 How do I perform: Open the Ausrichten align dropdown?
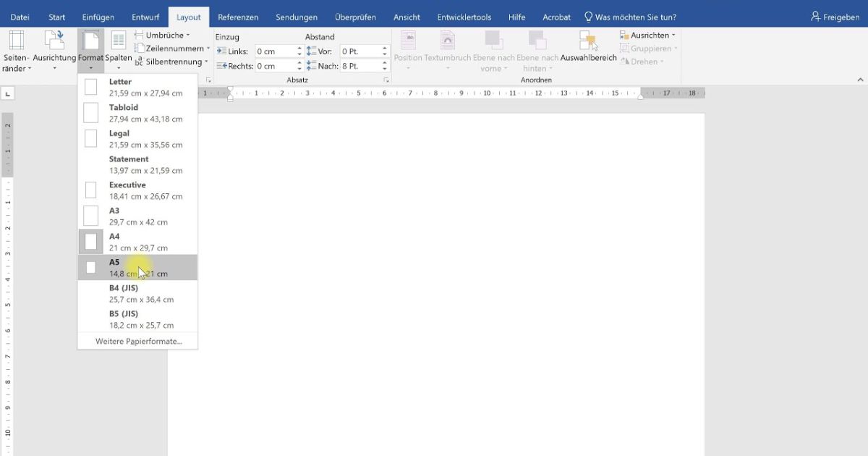[x=647, y=35]
